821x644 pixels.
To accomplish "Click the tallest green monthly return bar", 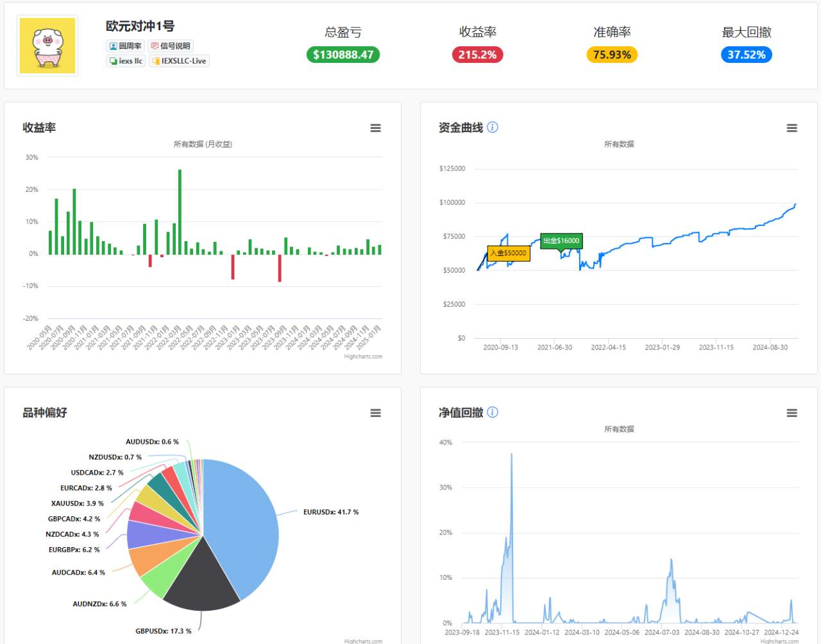I will (x=180, y=212).
